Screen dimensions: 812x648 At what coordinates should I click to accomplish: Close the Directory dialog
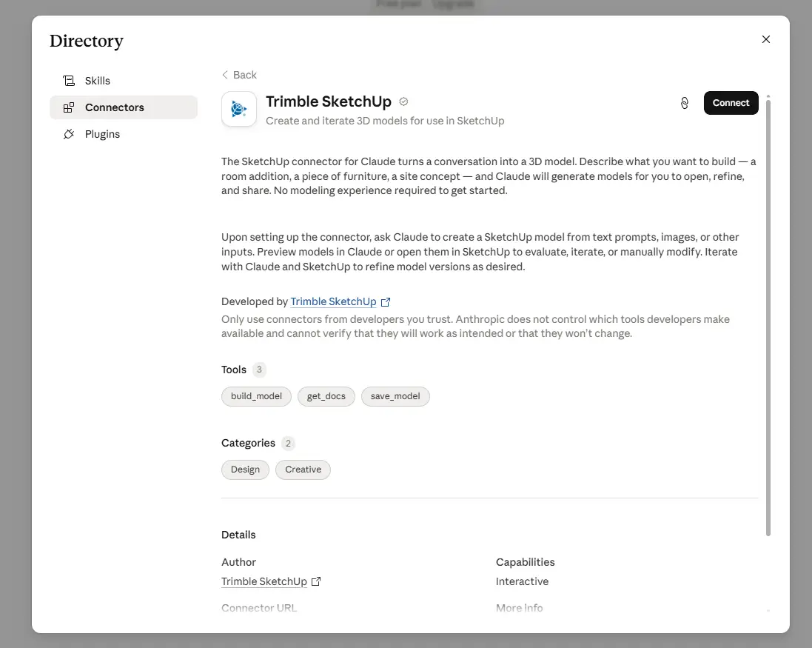[766, 39]
